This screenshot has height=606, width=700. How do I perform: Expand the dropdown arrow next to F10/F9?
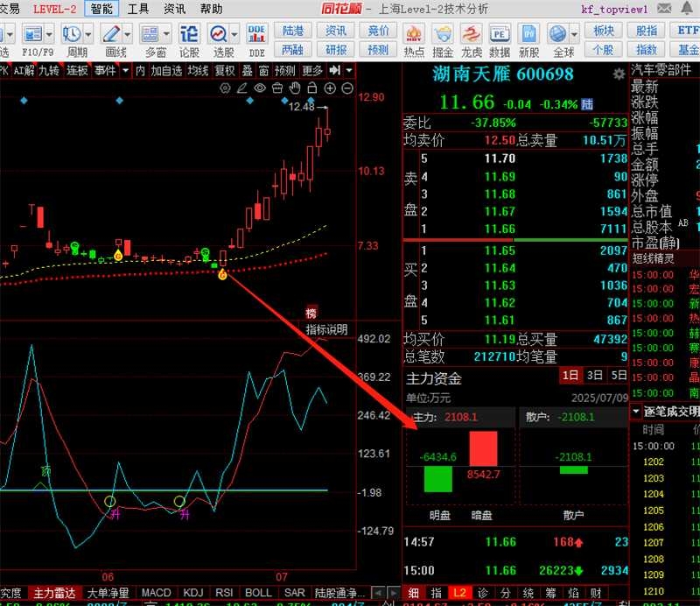click(49, 34)
